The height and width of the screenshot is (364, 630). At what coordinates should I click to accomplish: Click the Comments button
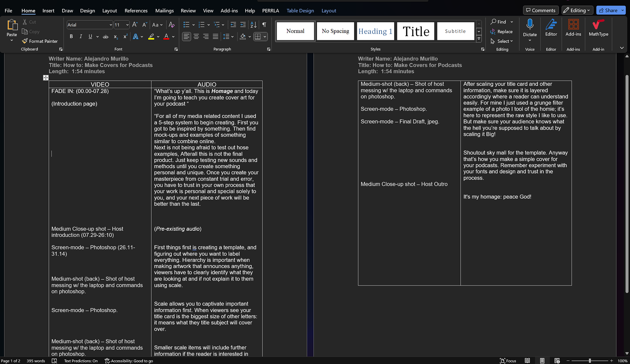(x=540, y=10)
